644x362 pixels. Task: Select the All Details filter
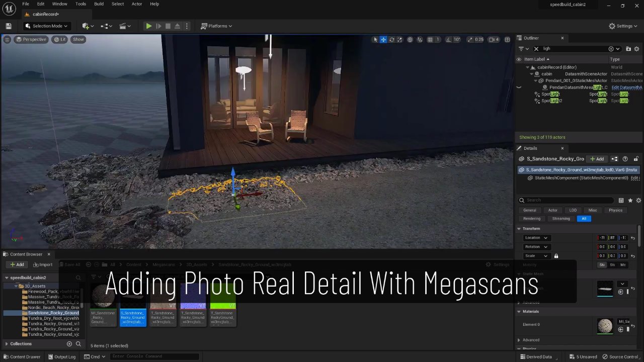click(x=584, y=219)
